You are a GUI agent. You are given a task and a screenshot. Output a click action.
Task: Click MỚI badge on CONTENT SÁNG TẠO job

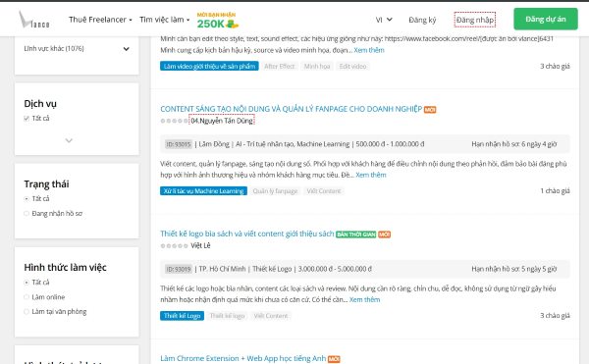click(x=430, y=110)
